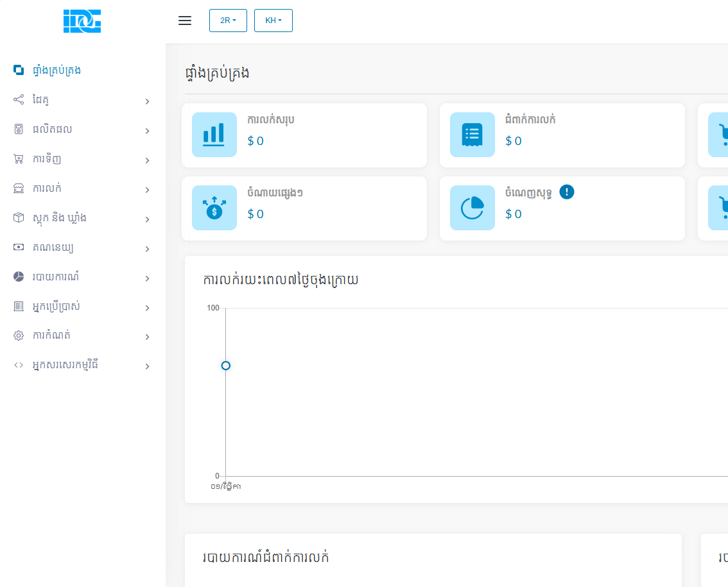Open the 2R dropdown button

[228, 21]
